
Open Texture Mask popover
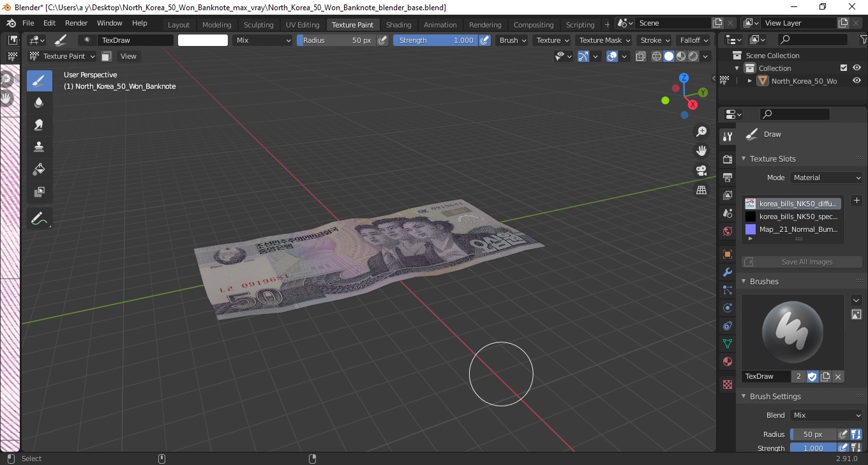pyautogui.click(x=604, y=40)
